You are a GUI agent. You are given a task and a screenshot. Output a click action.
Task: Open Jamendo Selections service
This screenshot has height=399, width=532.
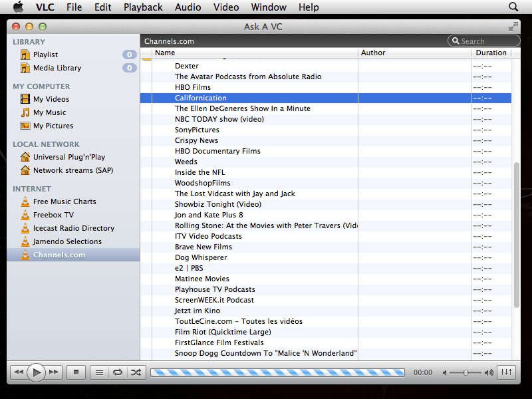coord(73,241)
